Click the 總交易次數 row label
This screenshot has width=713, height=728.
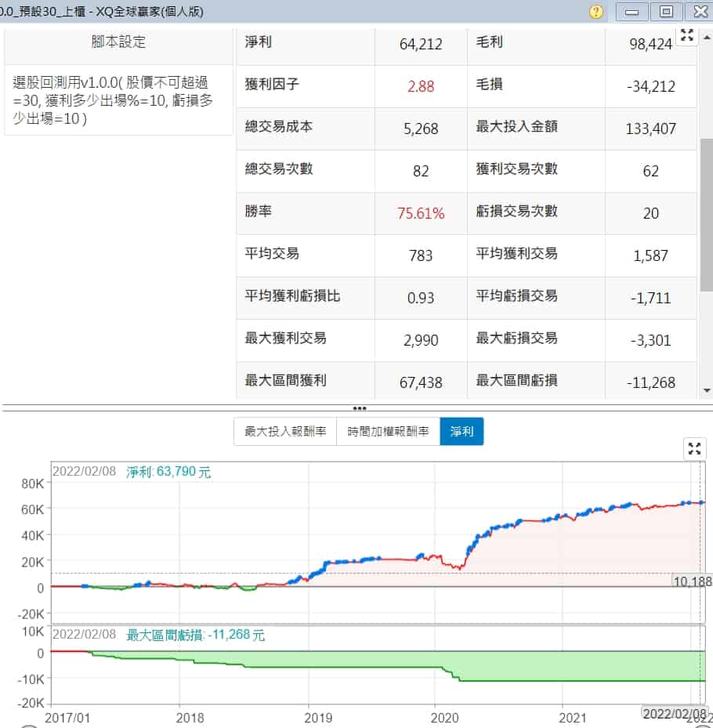pyautogui.click(x=278, y=169)
